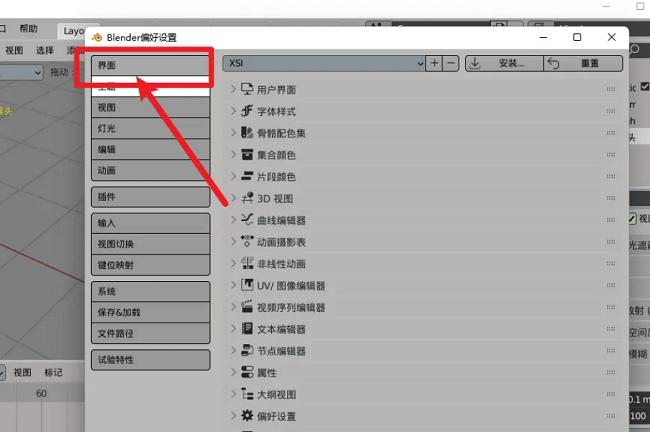Image resolution: width=650 pixels, height=432 pixels.
Task: Expand the 3D 视图 theme section
Action: pyautogui.click(x=234, y=199)
